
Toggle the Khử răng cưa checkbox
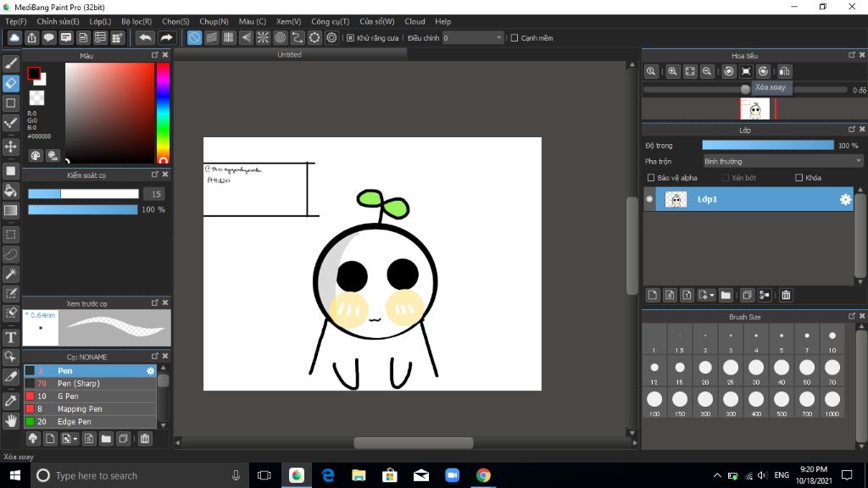point(351,38)
